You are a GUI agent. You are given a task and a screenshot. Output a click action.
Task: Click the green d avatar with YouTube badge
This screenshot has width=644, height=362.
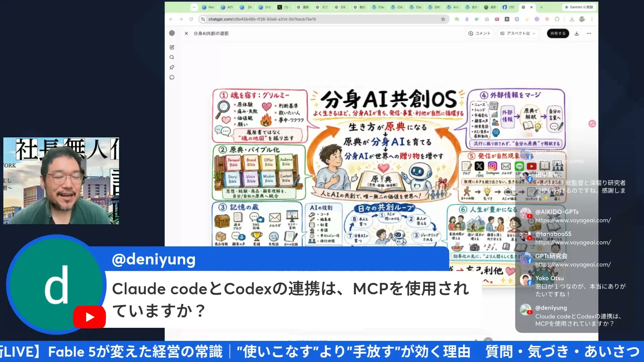[56, 285]
